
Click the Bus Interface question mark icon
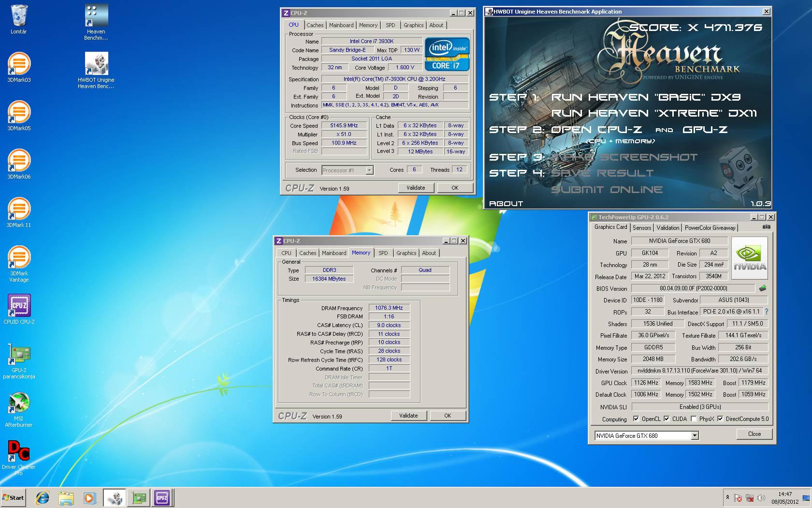(766, 312)
